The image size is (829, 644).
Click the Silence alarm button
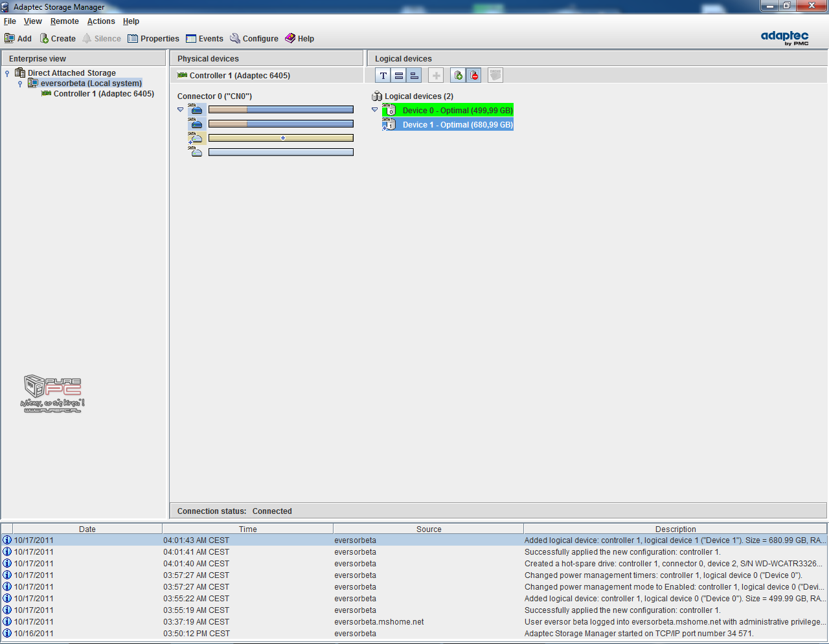pos(102,39)
